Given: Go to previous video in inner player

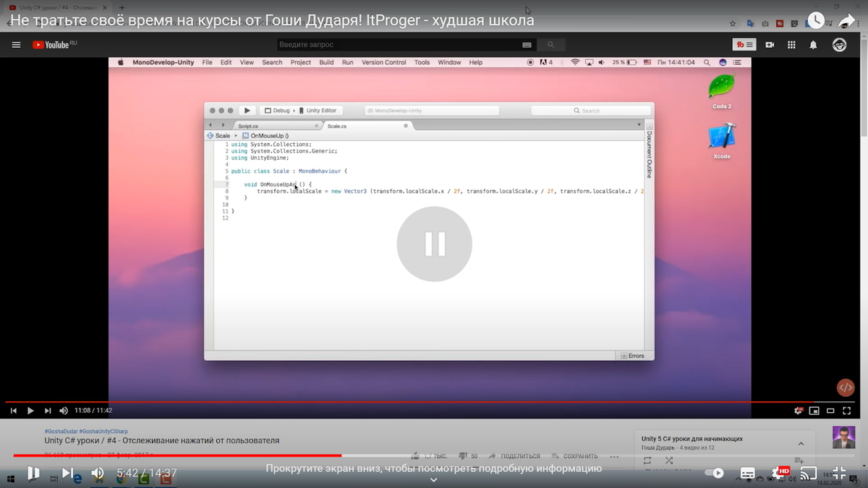Looking at the screenshot, I should click(13, 411).
